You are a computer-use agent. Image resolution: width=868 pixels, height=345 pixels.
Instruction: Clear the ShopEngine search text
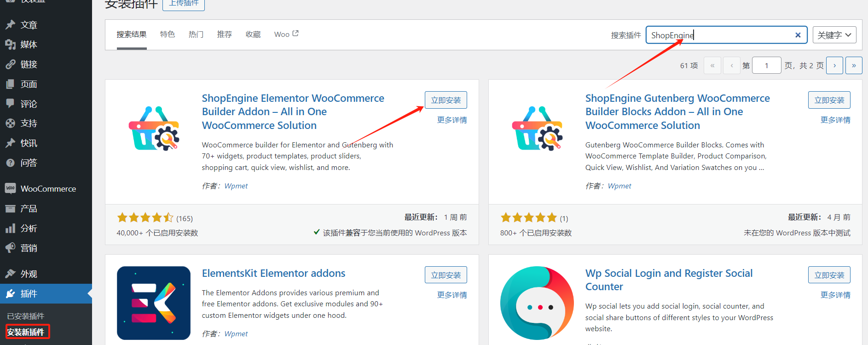click(x=798, y=35)
